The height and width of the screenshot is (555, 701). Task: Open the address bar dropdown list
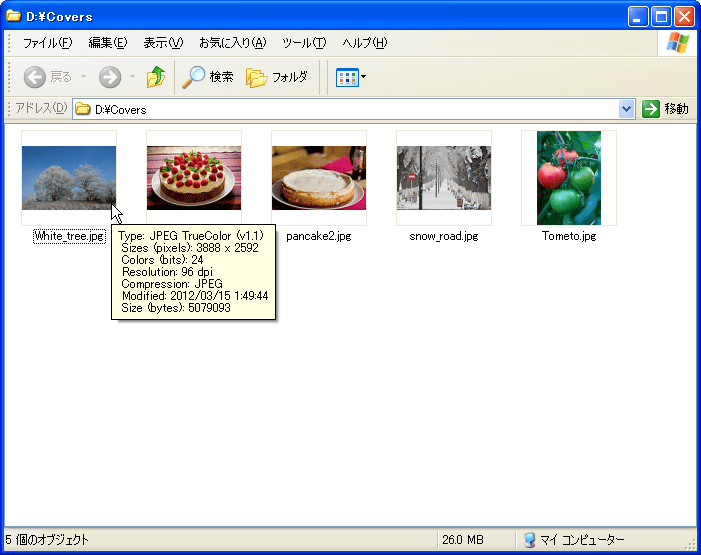coord(627,109)
